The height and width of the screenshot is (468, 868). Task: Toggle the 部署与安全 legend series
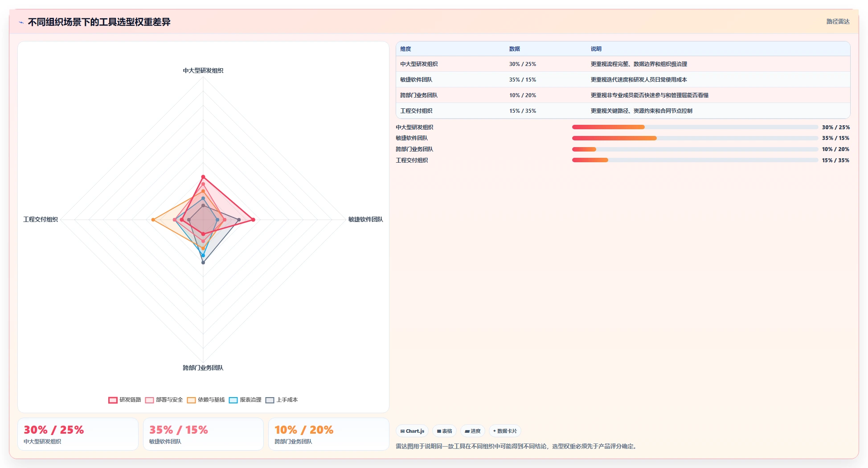[x=164, y=400]
